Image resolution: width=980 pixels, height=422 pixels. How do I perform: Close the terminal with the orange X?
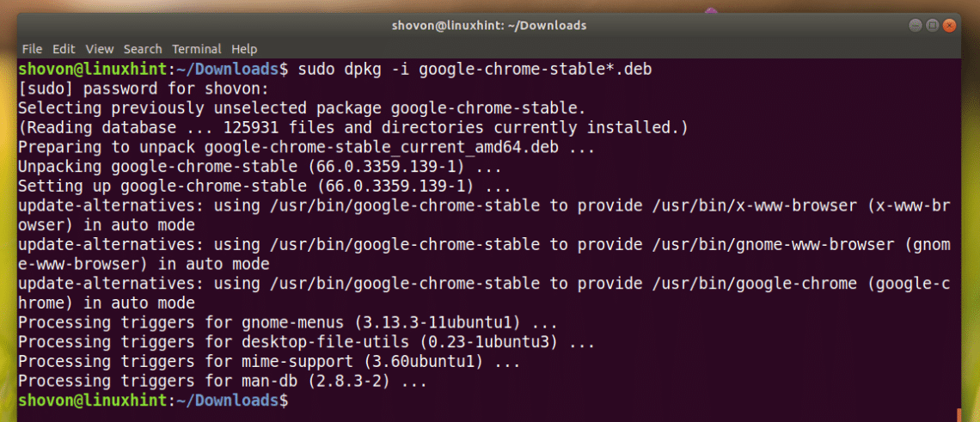tap(950, 25)
